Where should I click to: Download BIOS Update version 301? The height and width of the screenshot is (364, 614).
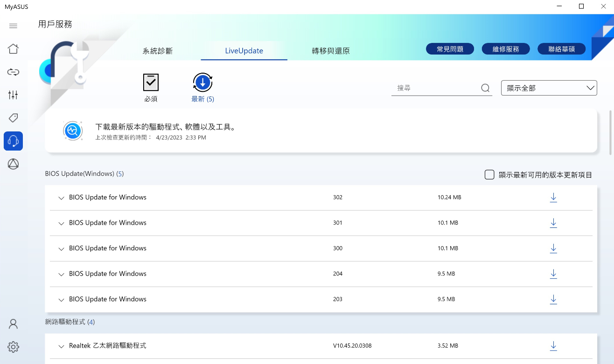pyautogui.click(x=553, y=223)
